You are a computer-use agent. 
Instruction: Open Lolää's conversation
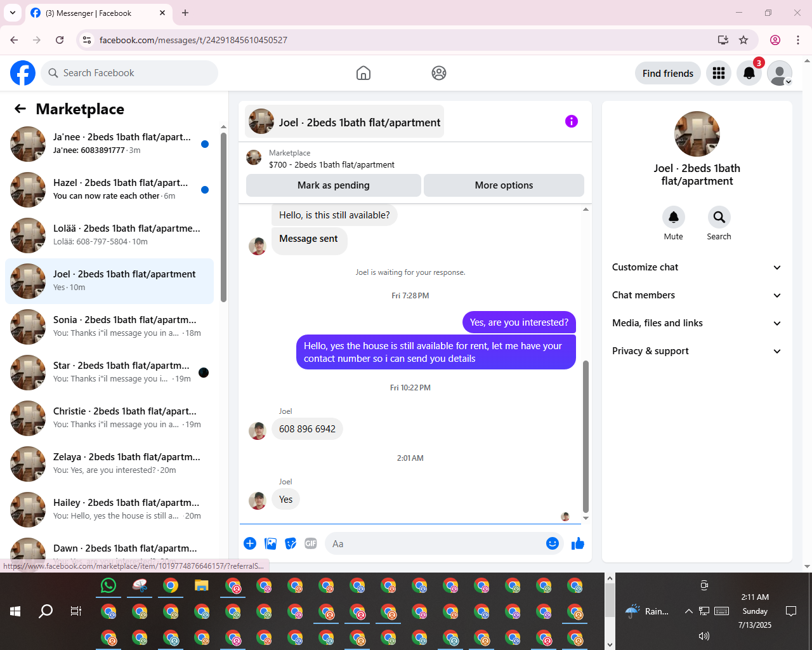[110, 235]
